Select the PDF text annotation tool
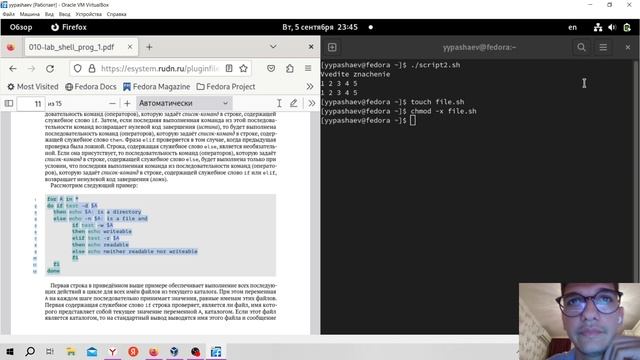Image resolution: width=640 pixels, height=360 pixels. pyautogui.click(x=279, y=103)
